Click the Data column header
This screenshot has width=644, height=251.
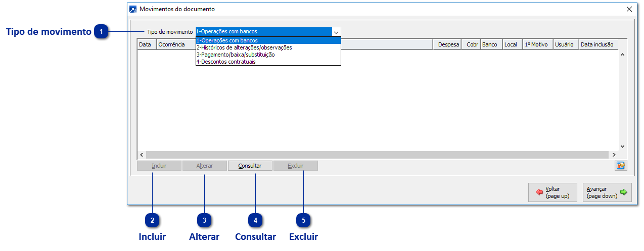[147, 44]
